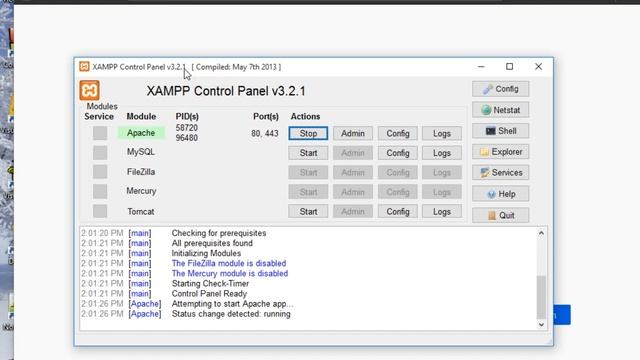Toggle Tomcat service checkbox
The width and height of the screenshot is (640, 360).
(x=100, y=211)
